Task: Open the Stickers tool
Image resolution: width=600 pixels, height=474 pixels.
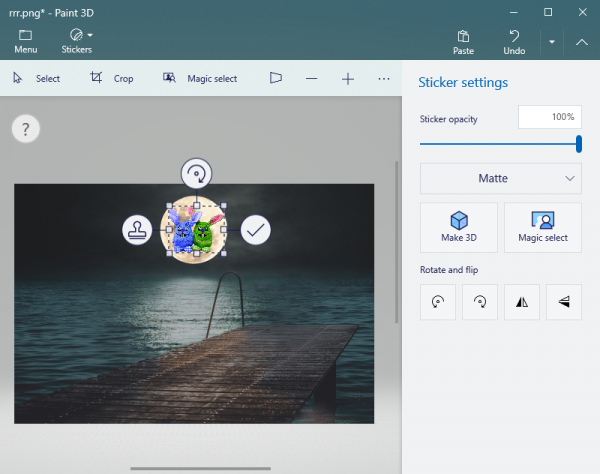Action: coord(76,41)
